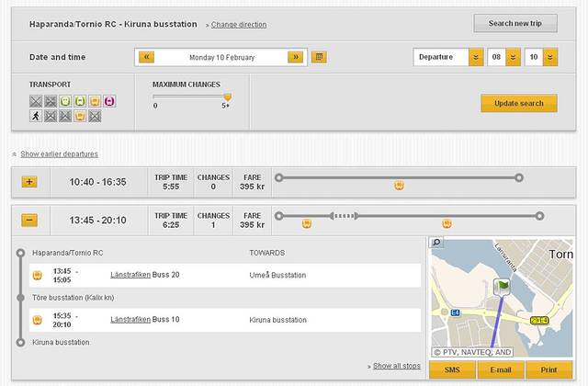Select the SMS option below map
Viewport: 588px width, 386px height.
(452, 369)
